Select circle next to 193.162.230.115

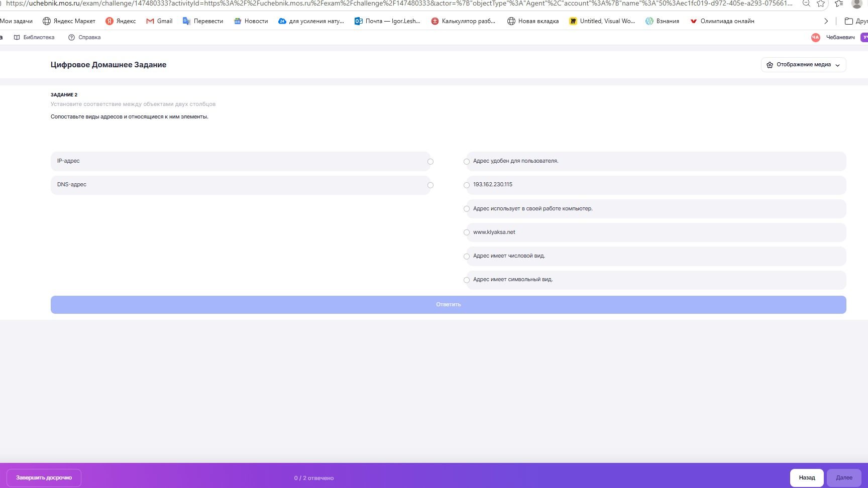point(467,185)
